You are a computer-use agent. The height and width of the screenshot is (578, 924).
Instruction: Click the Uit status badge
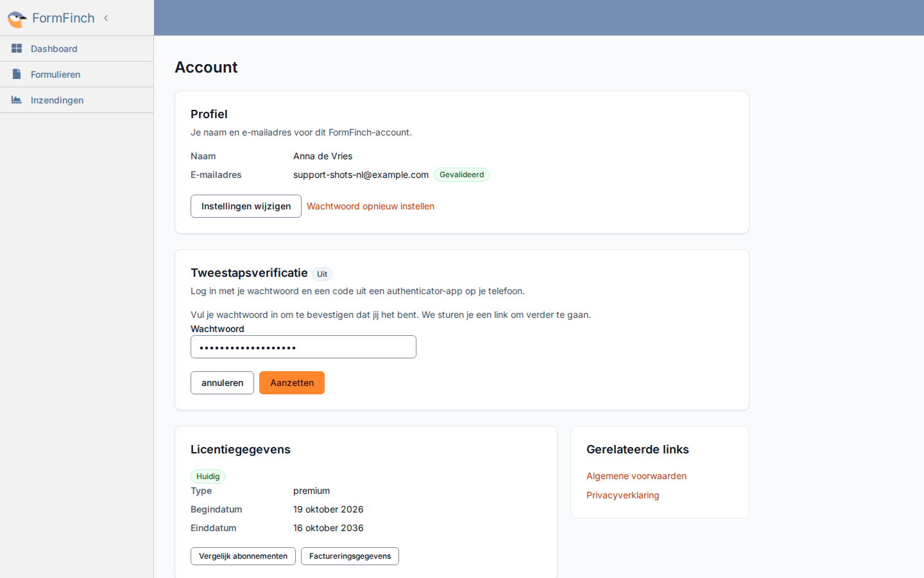tap(322, 274)
